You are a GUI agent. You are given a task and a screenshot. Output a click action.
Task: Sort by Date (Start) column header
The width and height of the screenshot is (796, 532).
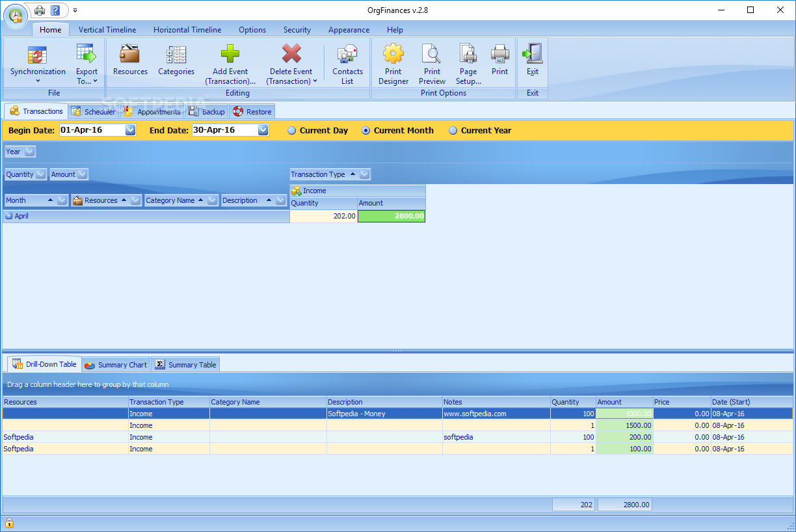(751, 402)
